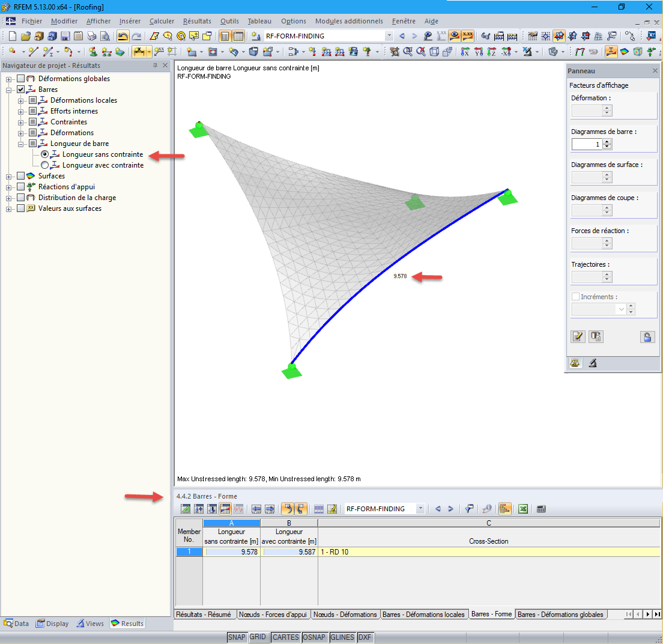Click the Redo arrow icon
The image size is (663, 644).
coord(136,36)
